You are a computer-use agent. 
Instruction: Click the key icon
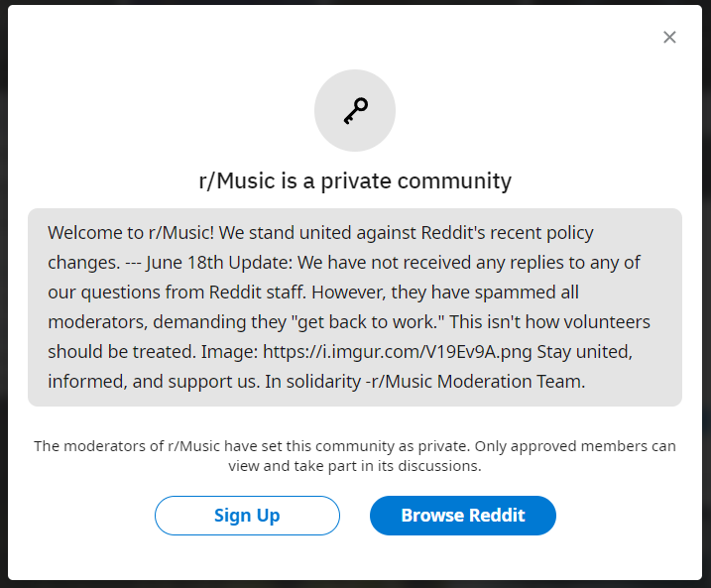pyautogui.click(x=355, y=111)
